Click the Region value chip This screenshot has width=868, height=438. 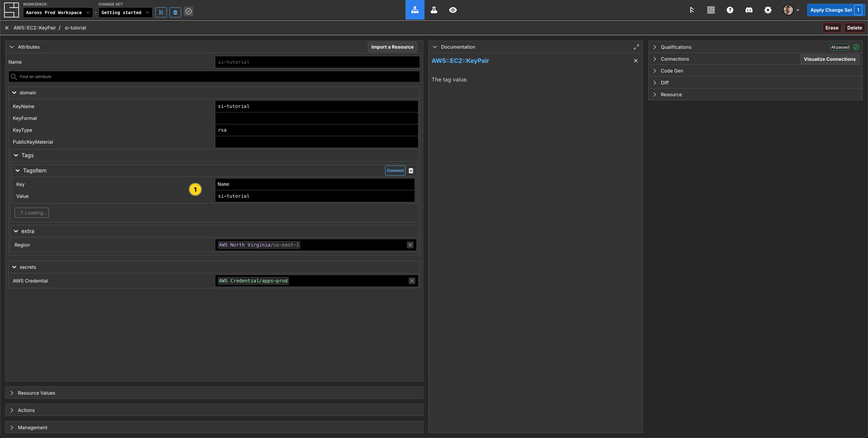pos(259,245)
